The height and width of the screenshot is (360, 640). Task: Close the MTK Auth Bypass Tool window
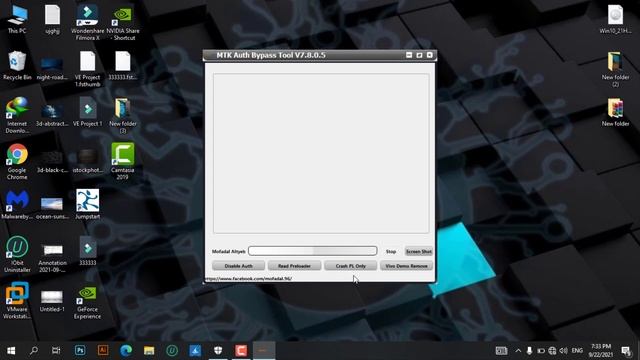click(x=429, y=55)
